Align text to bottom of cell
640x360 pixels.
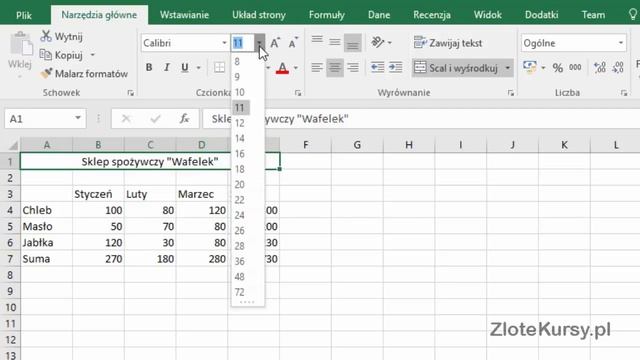tap(353, 42)
